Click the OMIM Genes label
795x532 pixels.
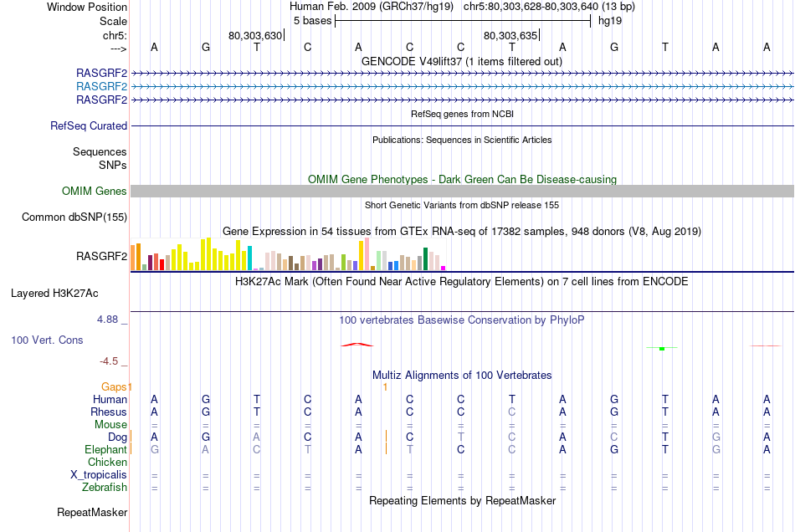pyautogui.click(x=95, y=191)
